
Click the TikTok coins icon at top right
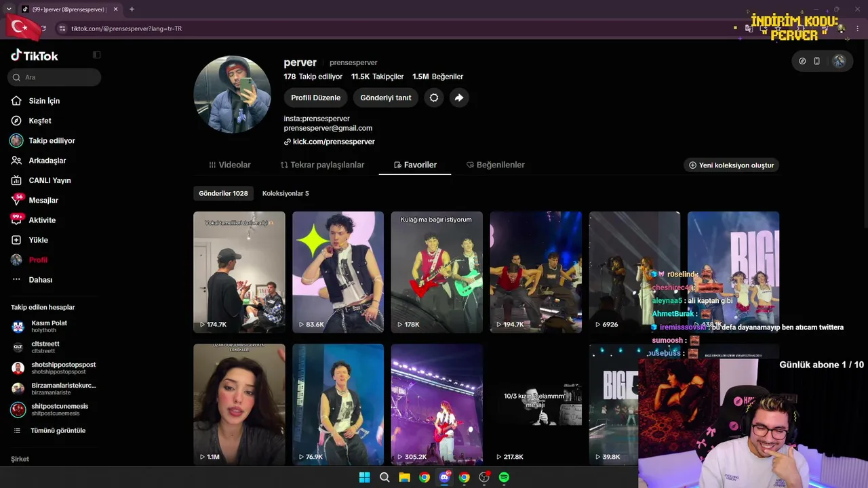point(802,61)
